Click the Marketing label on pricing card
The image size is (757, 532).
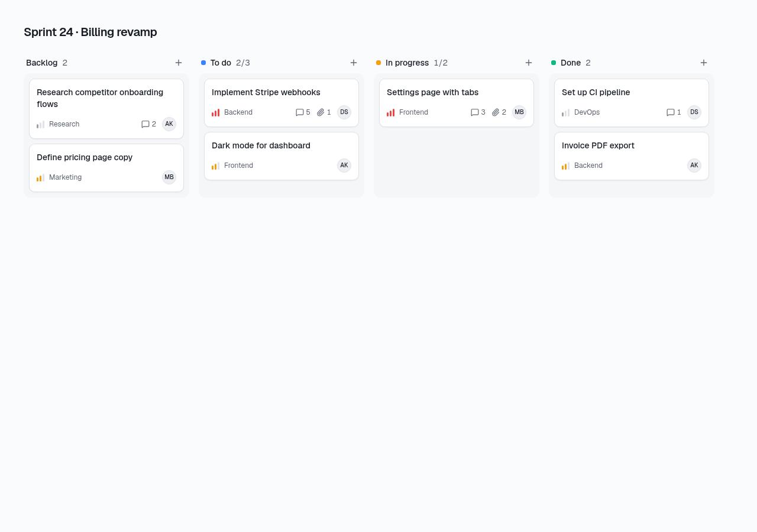pyautogui.click(x=66, y=177)
